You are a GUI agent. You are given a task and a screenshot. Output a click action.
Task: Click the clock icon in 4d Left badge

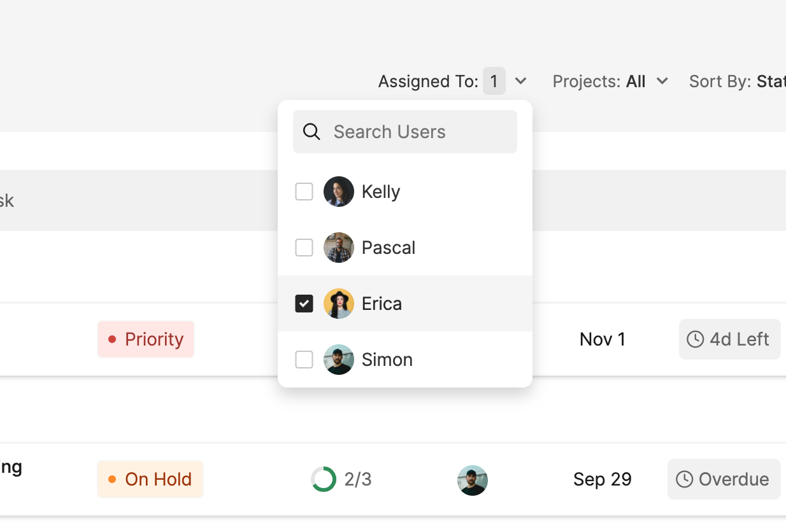(x=695, y=339)
